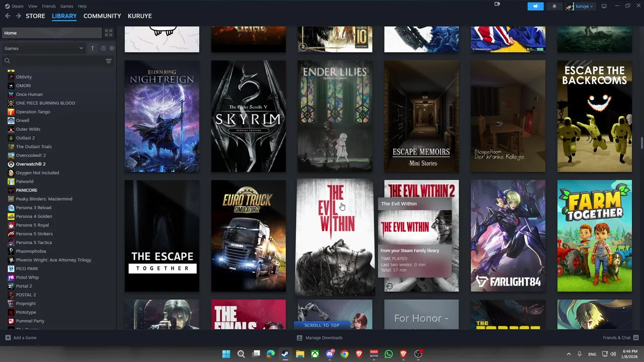Open Google Chrome from taskbar
Image resolution: width=644 pixels, height=362 pixels.
pyautogui.click(x=344, y=354)
